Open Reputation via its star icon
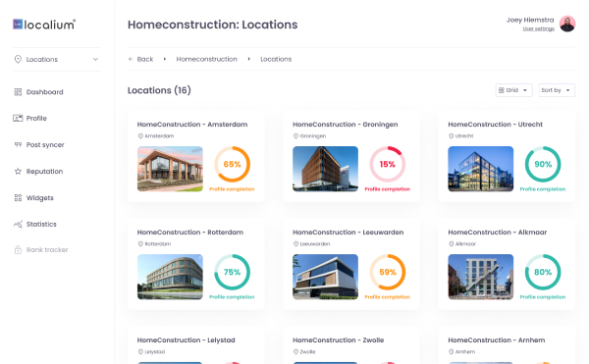 [x=18, y=171]
